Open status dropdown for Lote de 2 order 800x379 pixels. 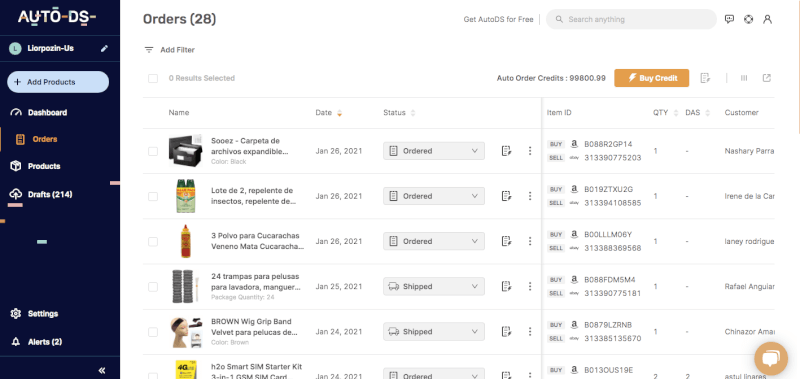coord(434,196)
